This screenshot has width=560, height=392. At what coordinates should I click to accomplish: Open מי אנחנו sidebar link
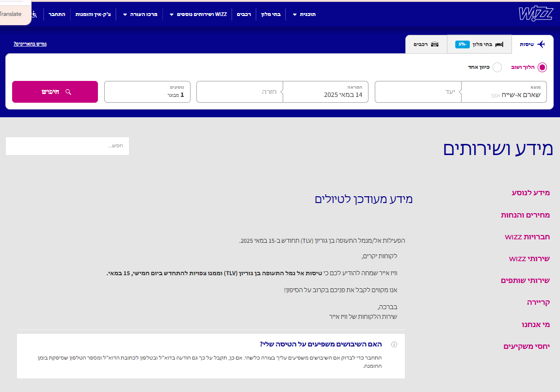[536, 325]
